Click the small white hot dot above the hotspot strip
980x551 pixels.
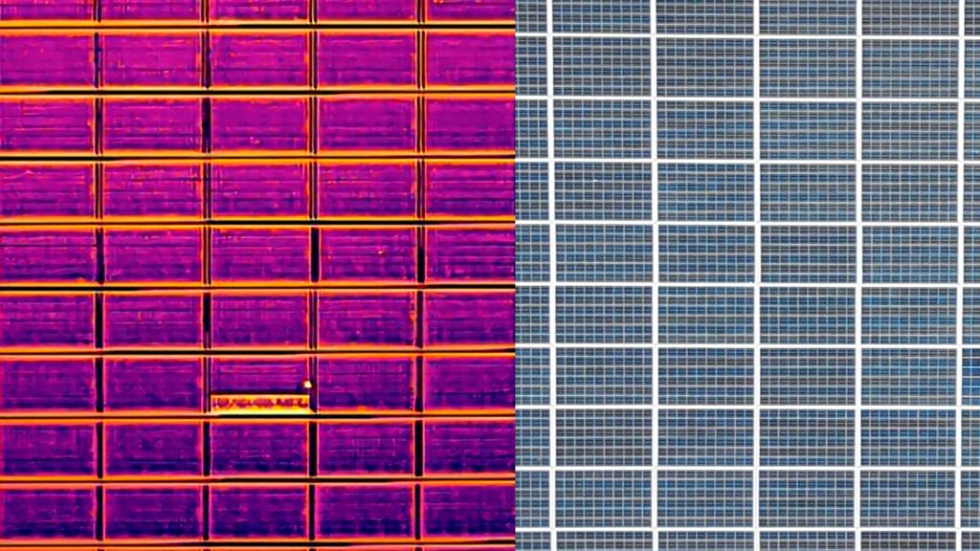(x=307, y=385)
